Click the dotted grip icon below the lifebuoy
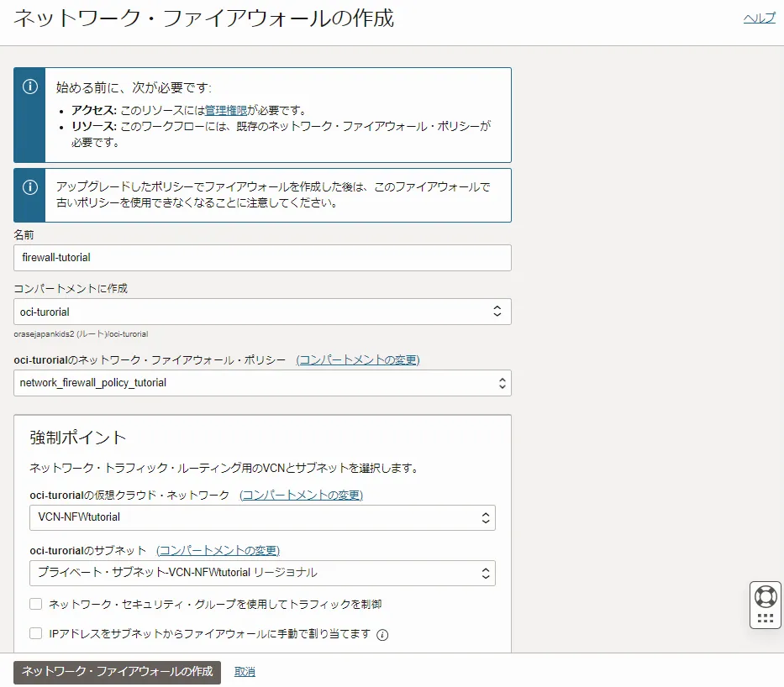The image size is (784, 687). pyautogui.click(x=766, y=619)
